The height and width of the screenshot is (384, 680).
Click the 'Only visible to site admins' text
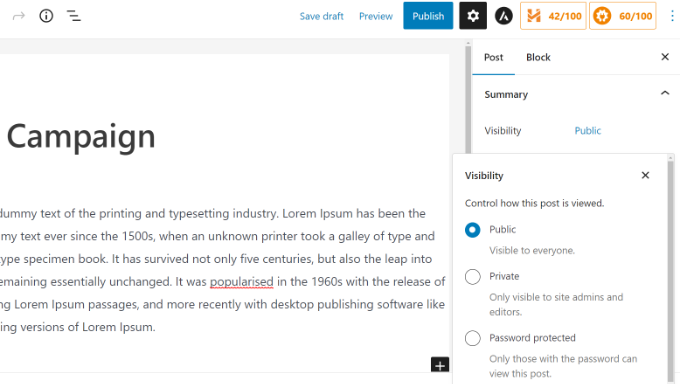[556, 304]
